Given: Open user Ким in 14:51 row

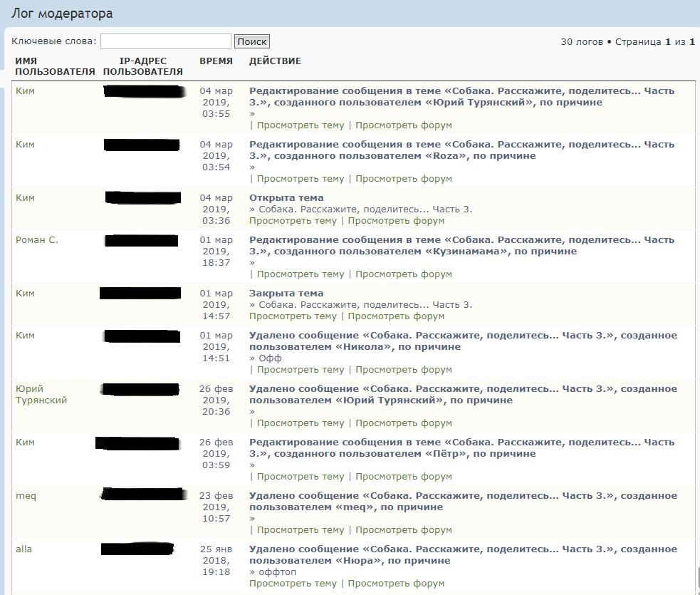Looking at the screenshot, I should pyautogui.click(x=25, y=335).
